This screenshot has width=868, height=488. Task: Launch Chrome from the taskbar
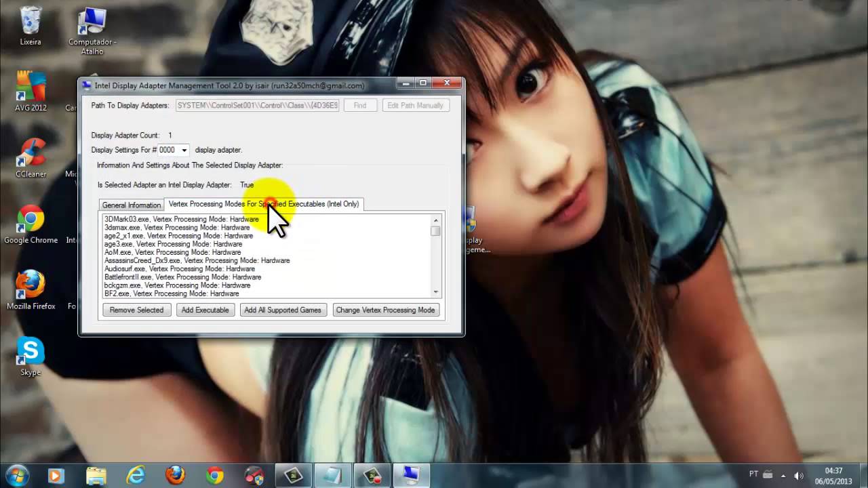click(x=215, y=476)
